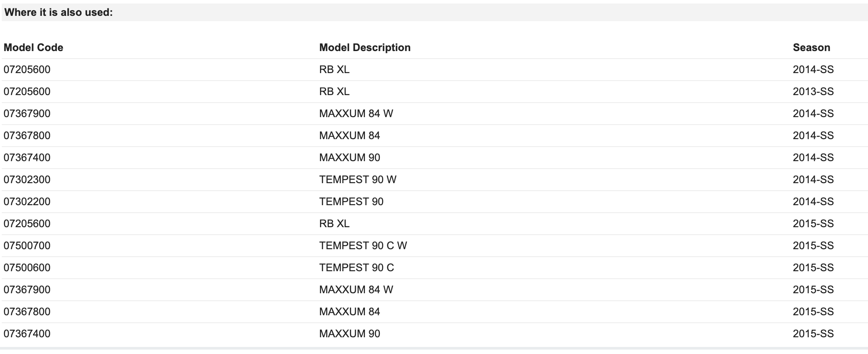Select the TEMPEST 90 C model description
This screenshot has width=868, height=354.
[x=357, y=268]
